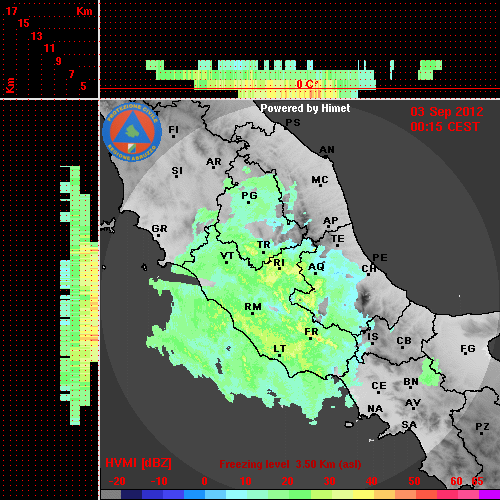This screenshot has width=500, height=500.
Task: Select the RI city label
Action: pos(279,263)
